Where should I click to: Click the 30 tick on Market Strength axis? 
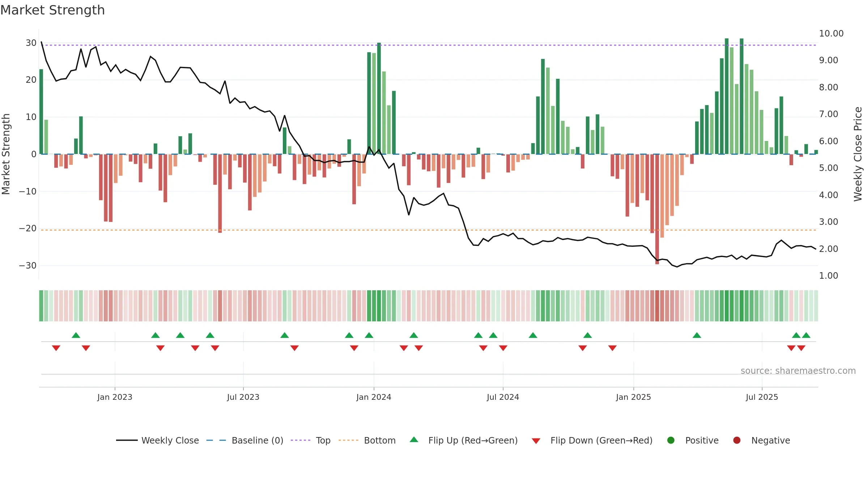tap(31, 43)
